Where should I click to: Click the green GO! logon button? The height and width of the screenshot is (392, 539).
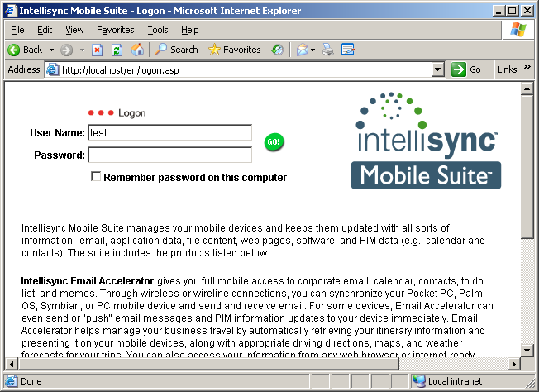[274, 142]
